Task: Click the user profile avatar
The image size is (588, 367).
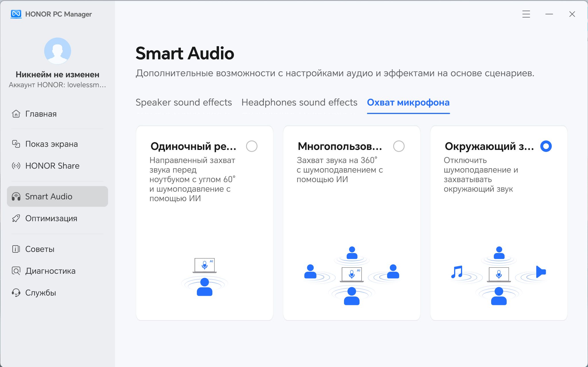Action: [57, 51]
